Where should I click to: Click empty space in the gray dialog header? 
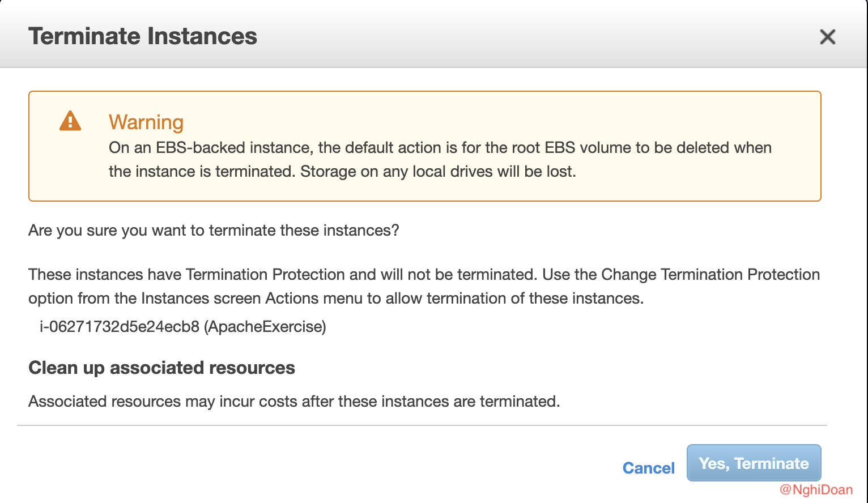[510, 36]
